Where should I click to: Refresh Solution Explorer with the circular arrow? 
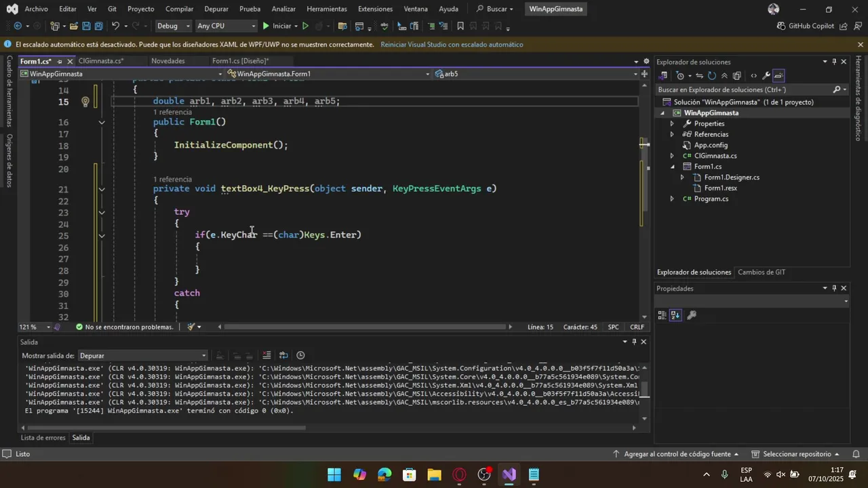[711, 75]
